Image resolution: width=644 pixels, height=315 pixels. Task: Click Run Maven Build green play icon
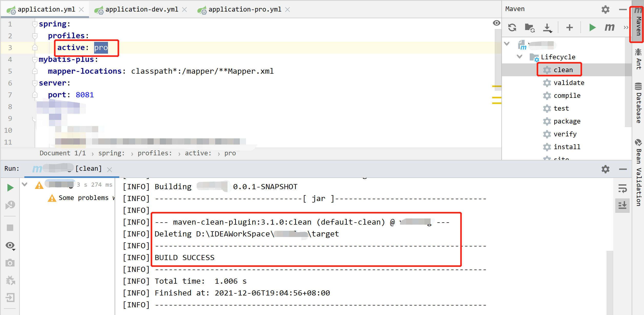point(592,27)
